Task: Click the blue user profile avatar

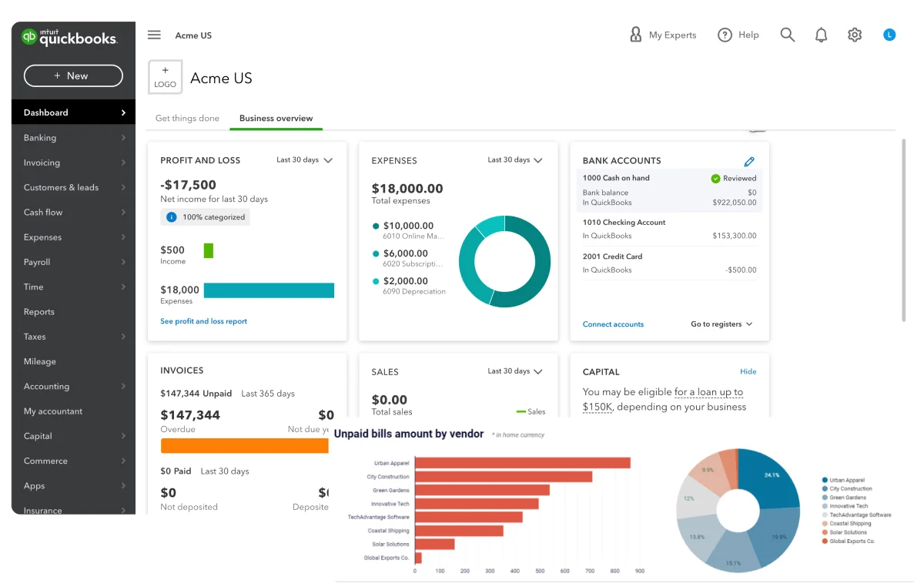Action: [x=889, y=35]
